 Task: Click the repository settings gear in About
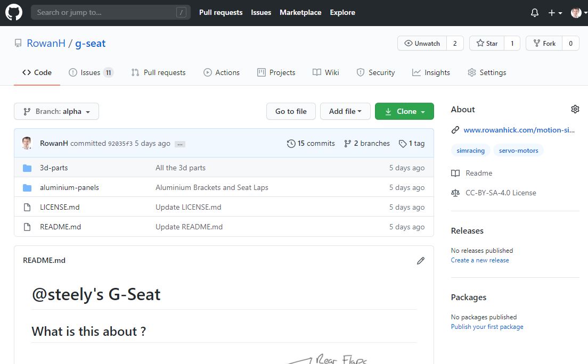pos(575,109)
